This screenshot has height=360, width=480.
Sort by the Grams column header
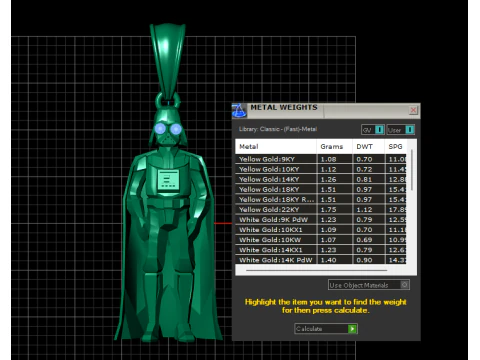[x=334, y=147]
